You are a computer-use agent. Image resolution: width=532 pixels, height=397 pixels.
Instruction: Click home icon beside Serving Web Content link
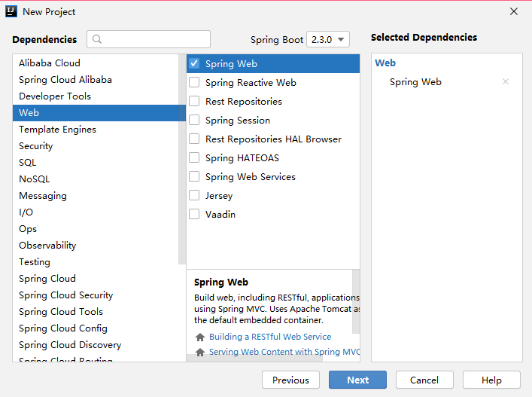click(x=200, y=352)
